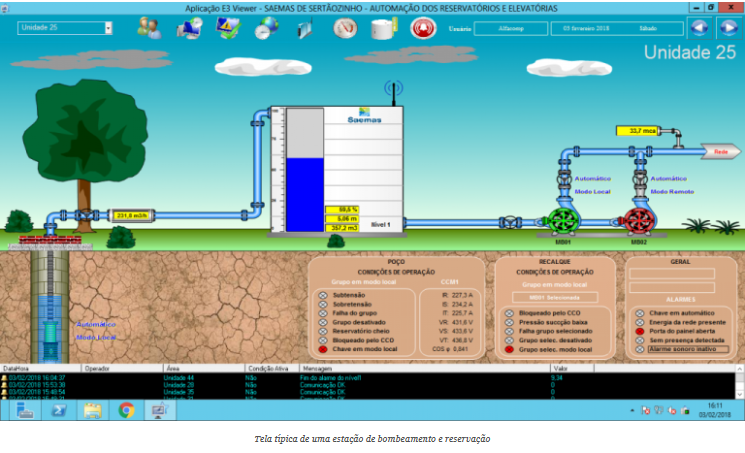The width and height of the screenshot is (745, 453).
Task: Click the blue reservoir level bar
Action: (305, 193)
